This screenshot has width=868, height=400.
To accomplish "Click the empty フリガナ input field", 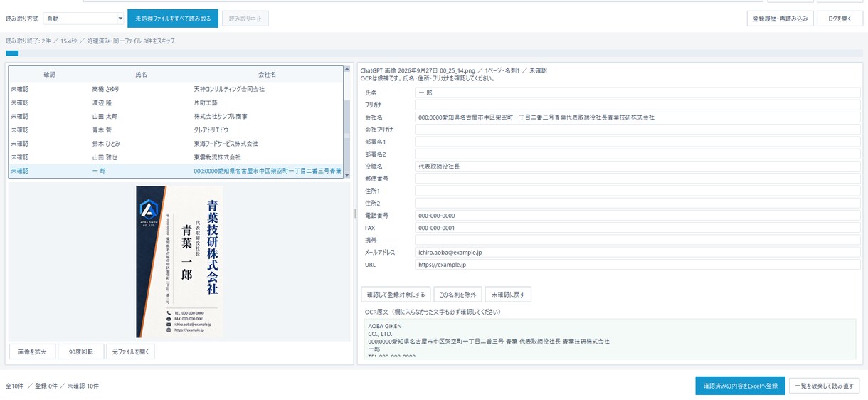I will tap(637, 105).
